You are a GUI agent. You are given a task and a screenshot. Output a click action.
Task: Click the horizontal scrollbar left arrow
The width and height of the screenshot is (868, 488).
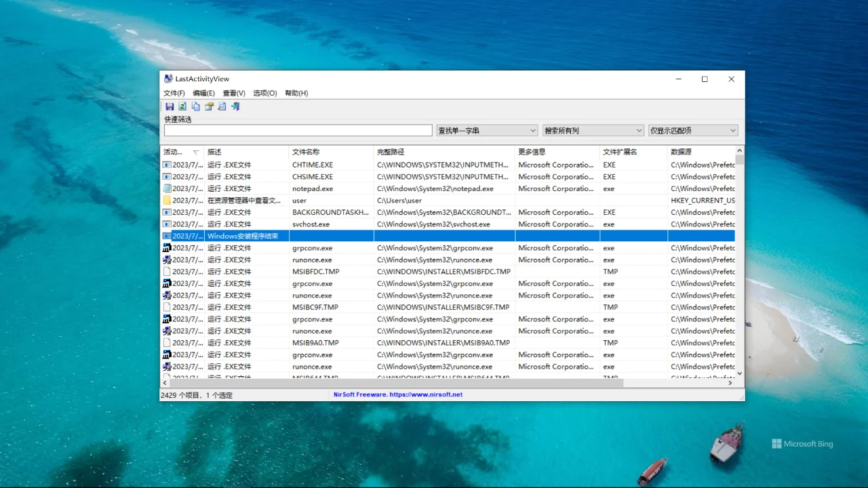[x=165, y=383]
